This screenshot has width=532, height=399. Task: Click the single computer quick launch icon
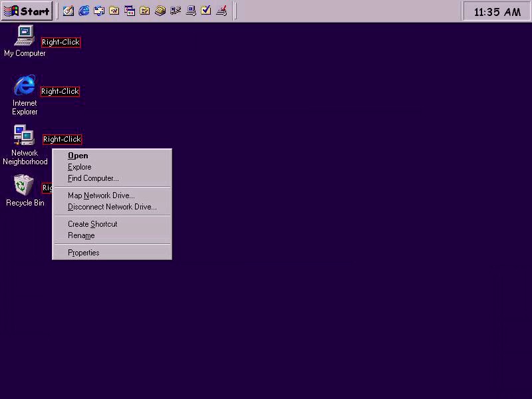(191, 11)
